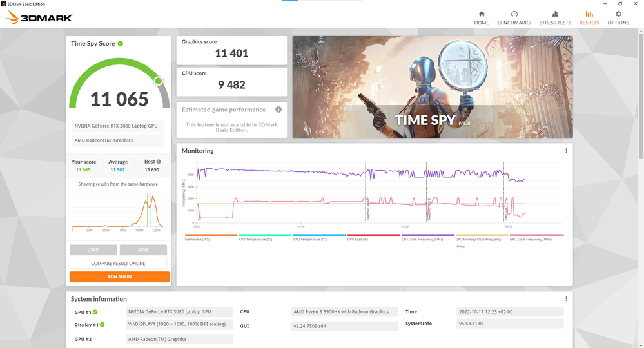The image size is (644, 348).
Task: Click the Save result button
Action: coord(143,250)
